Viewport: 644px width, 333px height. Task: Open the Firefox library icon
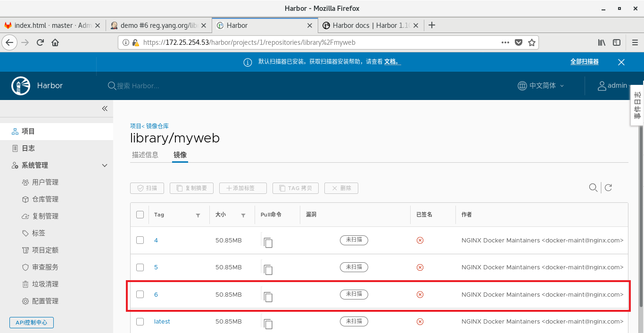point(602,42)
